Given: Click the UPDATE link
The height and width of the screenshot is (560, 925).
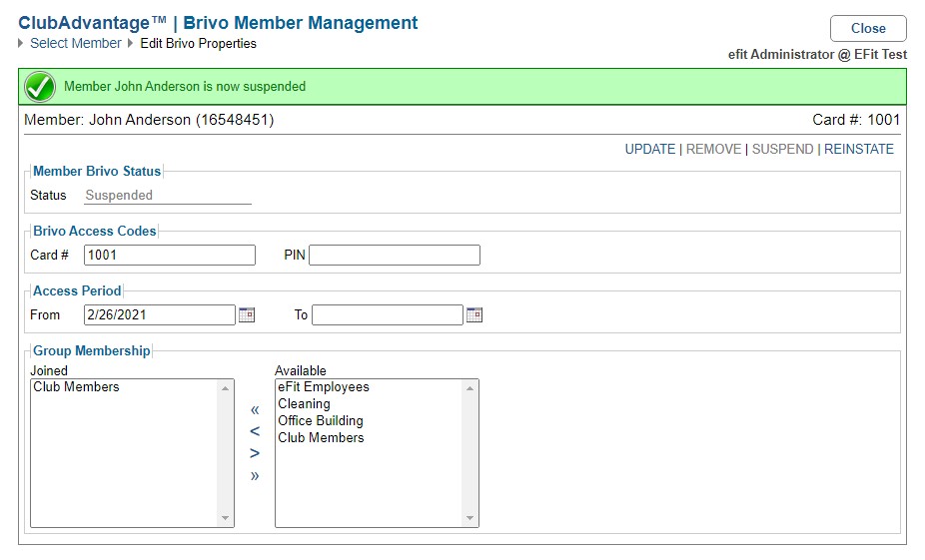Looking at the screenshot, I should [x=650, y=149].
